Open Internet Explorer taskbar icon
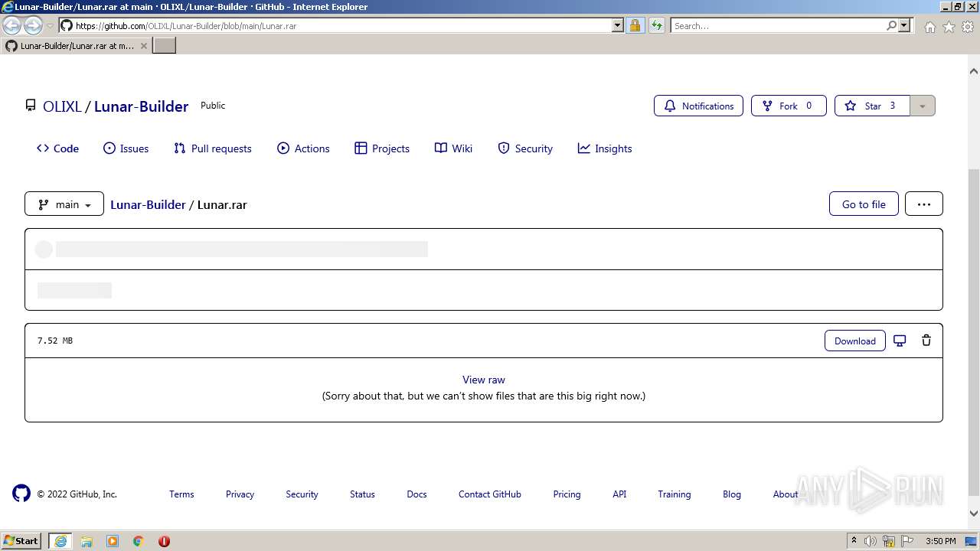980x551 pixels. pyautogui.click(x=60, y=540)
